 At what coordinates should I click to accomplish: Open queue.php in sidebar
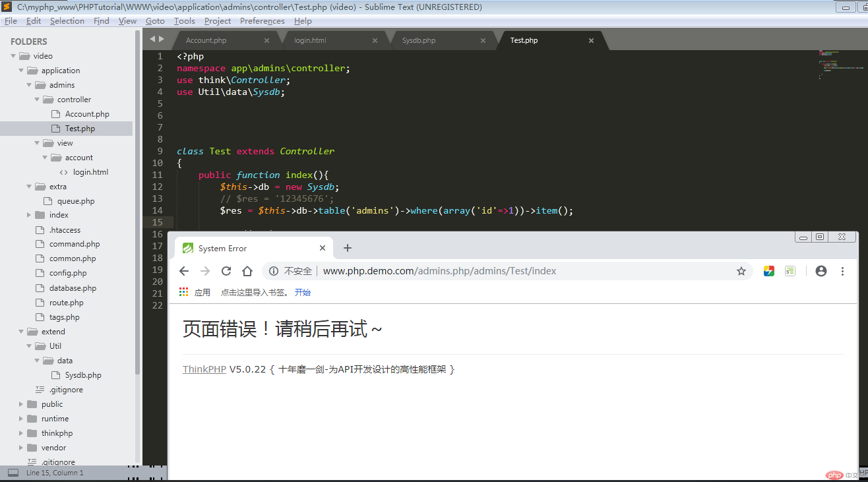point(76,201)
